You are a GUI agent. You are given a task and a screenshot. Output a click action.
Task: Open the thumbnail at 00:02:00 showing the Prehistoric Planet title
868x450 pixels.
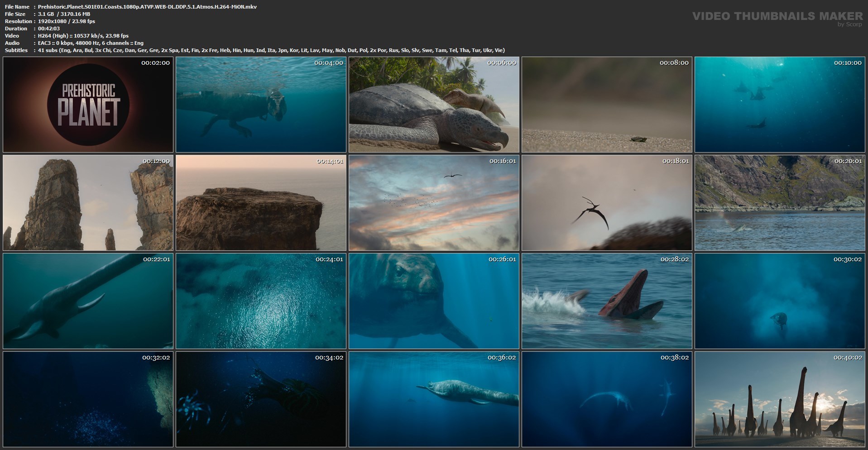88,105
